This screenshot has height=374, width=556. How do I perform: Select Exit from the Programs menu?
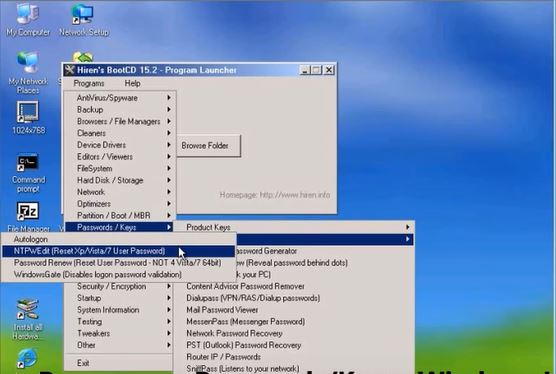83,363
